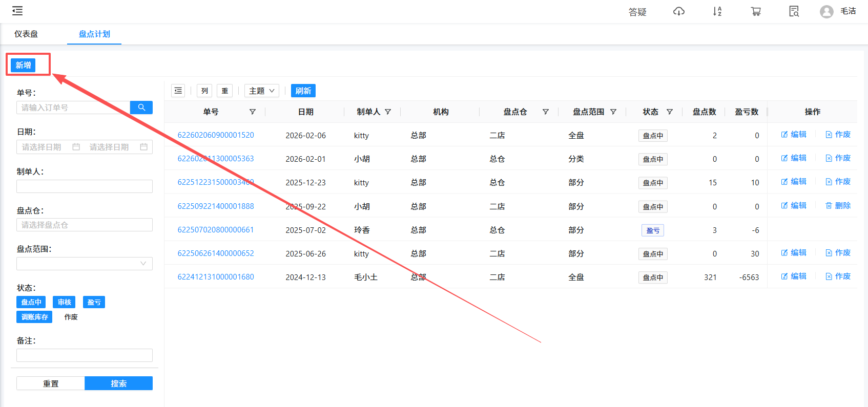
Task: Click the table indent toggle icon in toolbar
Action: (x=178, y=91)
